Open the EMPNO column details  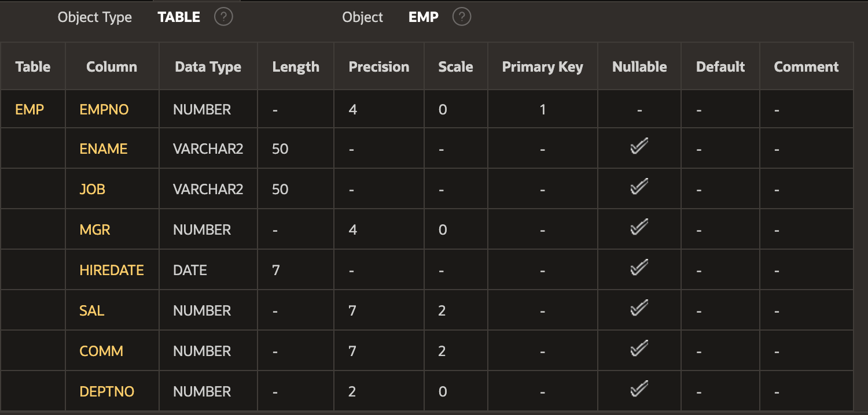104,109
